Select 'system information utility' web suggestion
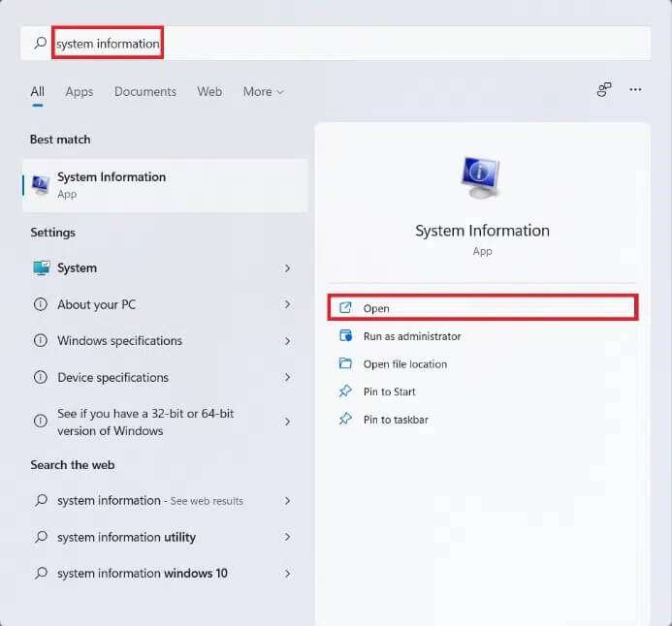672x626 pixels. tap(165, 537)
